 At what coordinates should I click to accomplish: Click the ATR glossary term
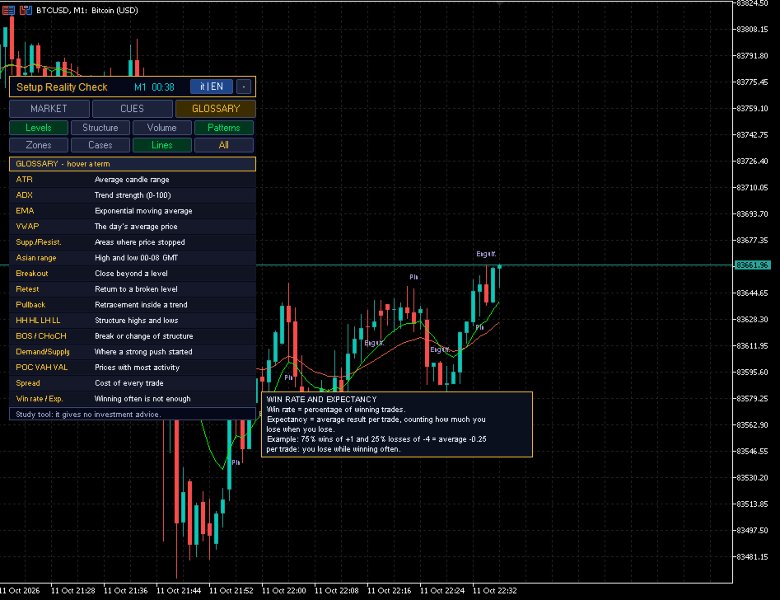point(24,180)
